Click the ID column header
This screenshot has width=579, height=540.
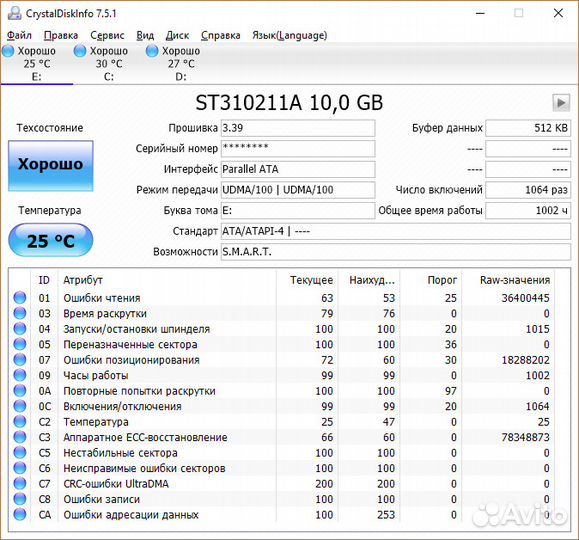tap(44, 280)
